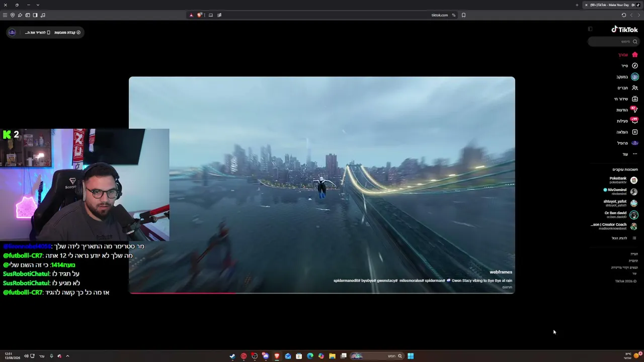Click the weather widget showing 31°C
This screenshot has width=644, height=362.
[632, 356]
